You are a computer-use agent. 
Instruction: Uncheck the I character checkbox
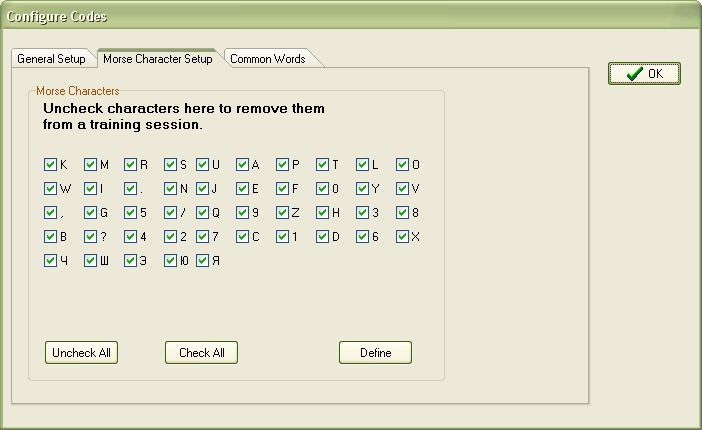tap(90, 189)
